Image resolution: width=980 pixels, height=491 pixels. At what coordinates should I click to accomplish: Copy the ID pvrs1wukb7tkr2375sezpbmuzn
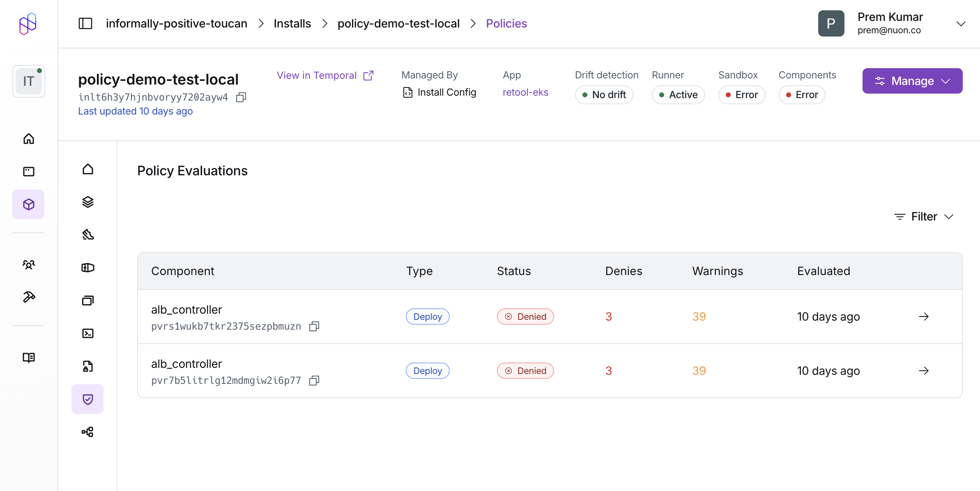coord(314,326)
